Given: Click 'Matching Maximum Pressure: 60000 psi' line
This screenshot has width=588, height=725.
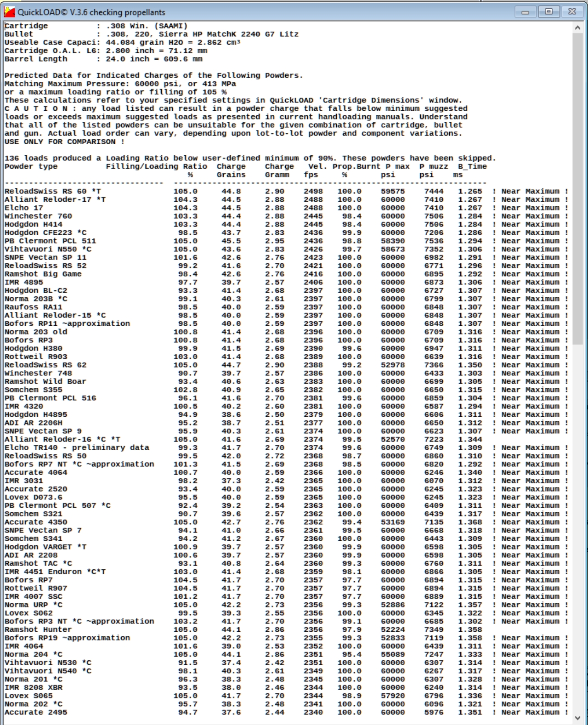Looking at the screenshot, I should [x=120, y=84].
